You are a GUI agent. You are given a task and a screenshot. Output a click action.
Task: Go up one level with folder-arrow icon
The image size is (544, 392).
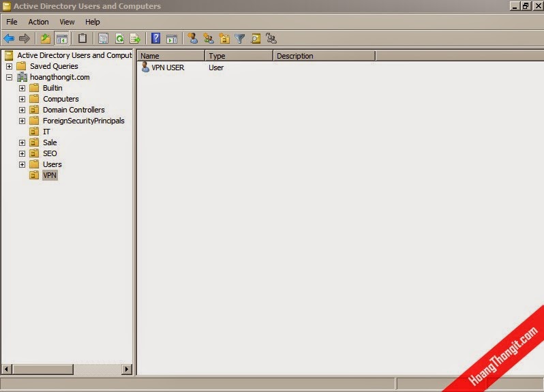click(46, 38)
